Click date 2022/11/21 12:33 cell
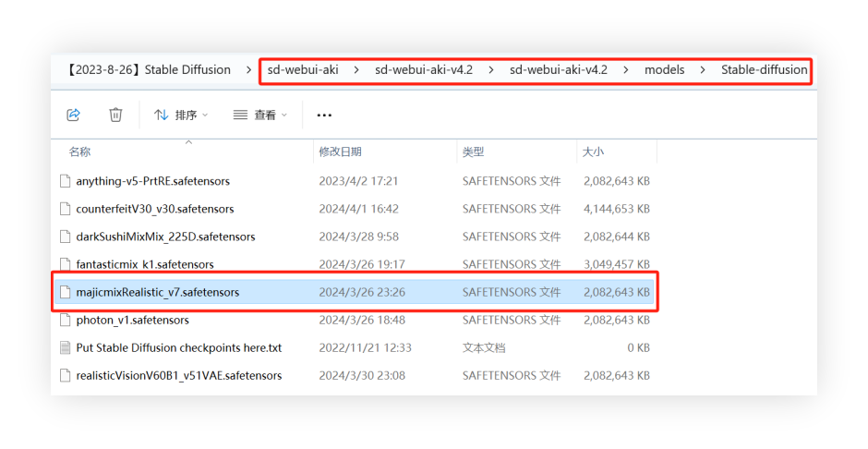This screenshot has width=868, height=449. pos(366,347)
